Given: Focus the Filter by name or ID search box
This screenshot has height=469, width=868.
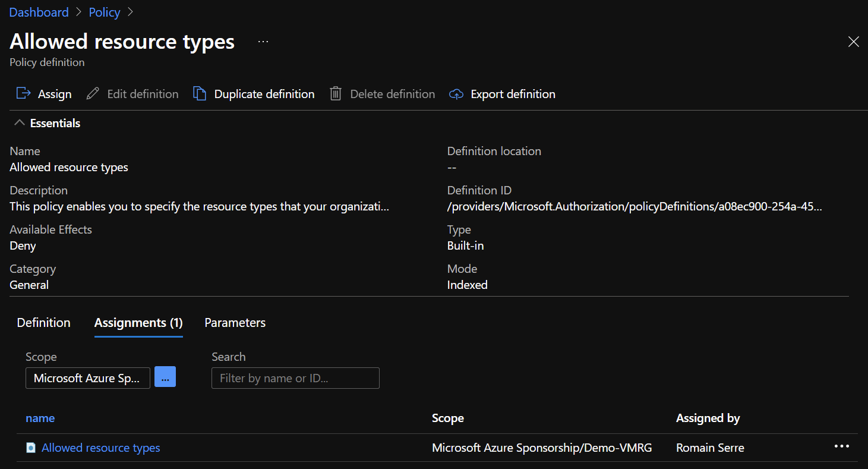Looking at the screenshot, I should tap(295, 378).
